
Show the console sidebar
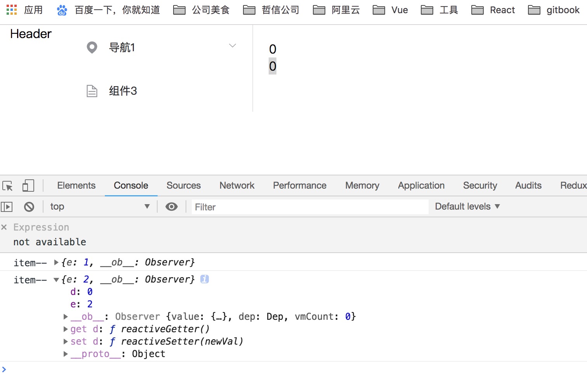pos(7,206)
